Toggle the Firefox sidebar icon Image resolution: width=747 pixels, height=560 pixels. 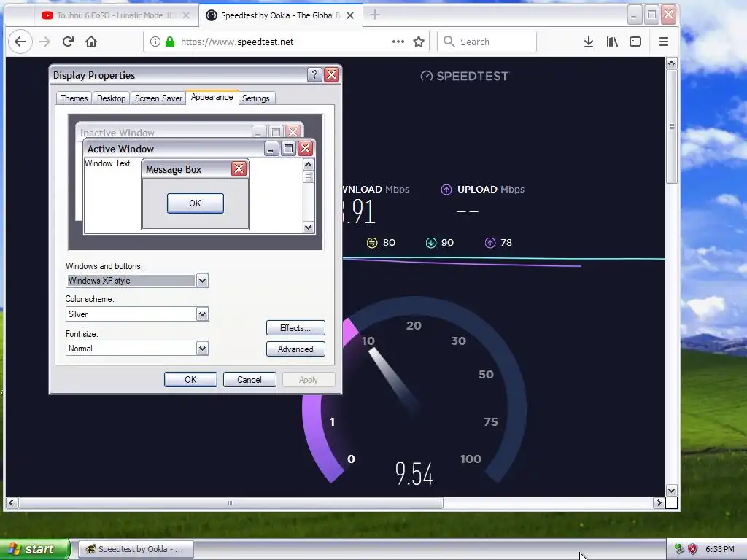[x=635, y=42]
